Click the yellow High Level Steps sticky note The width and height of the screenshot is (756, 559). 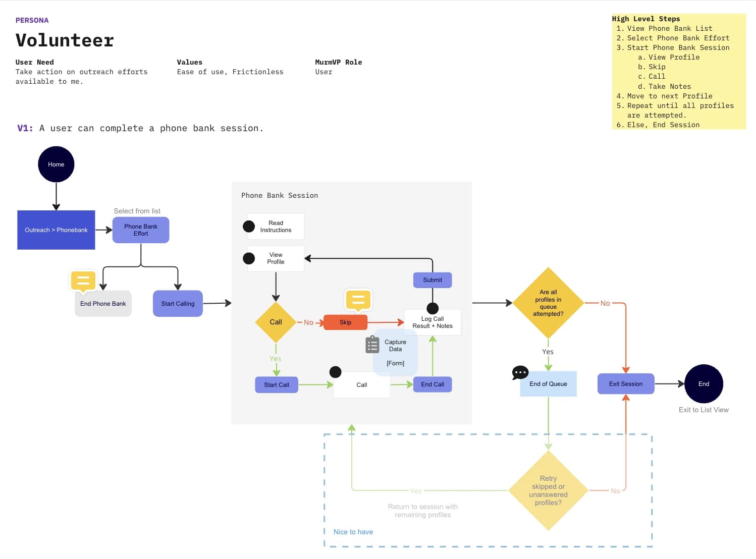point(679,71)
